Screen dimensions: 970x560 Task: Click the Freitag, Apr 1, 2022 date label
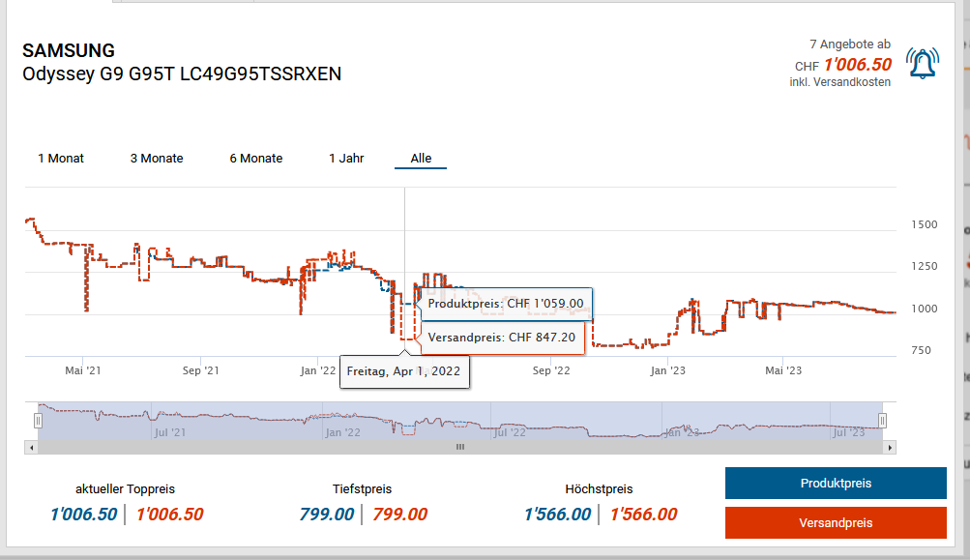404,371
